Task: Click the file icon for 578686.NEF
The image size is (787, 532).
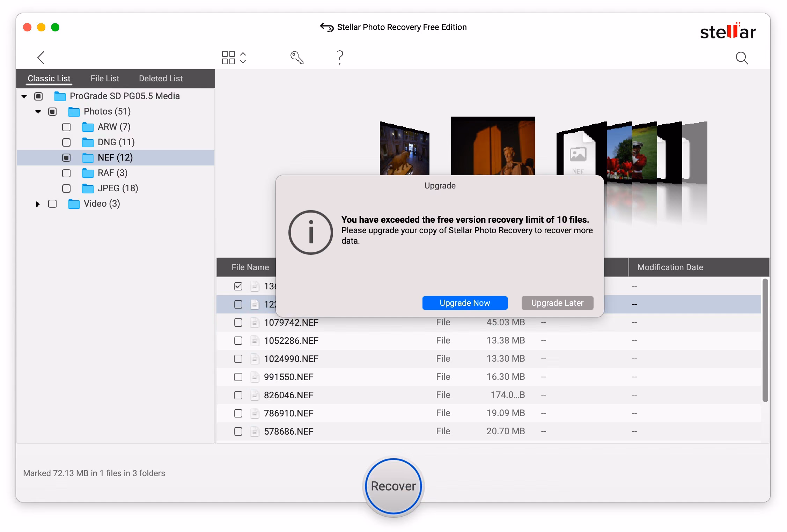Action: pos(255,431)
